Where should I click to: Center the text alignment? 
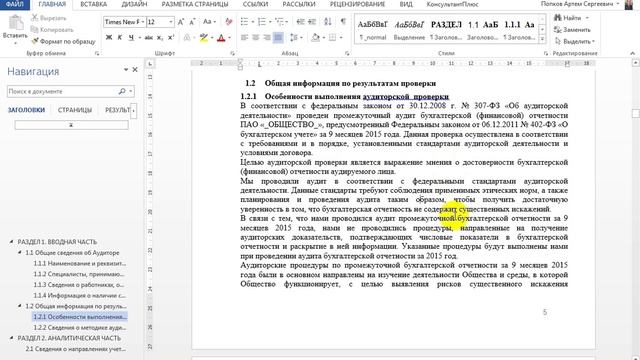coord(256,38)
